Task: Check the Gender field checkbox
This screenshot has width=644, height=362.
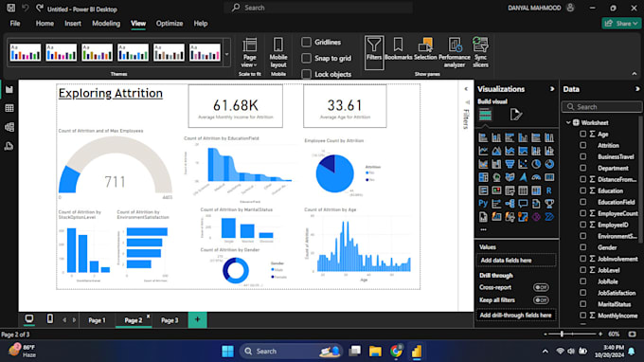Action: pos(582,247)
